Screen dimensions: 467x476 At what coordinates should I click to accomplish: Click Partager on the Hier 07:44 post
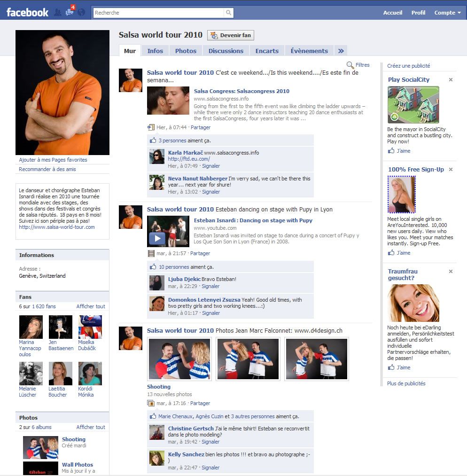[200, 127]
